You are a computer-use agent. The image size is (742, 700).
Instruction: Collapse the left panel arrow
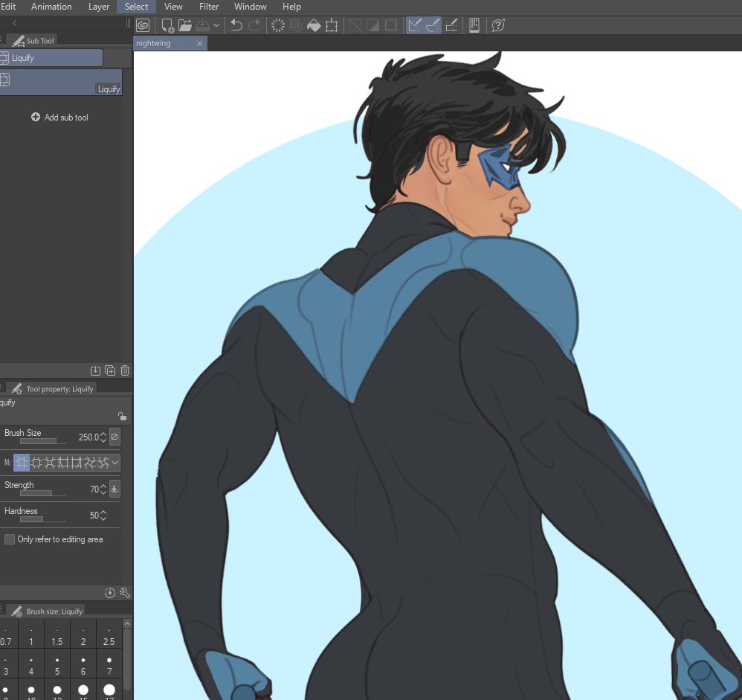[x=15, y=23]
